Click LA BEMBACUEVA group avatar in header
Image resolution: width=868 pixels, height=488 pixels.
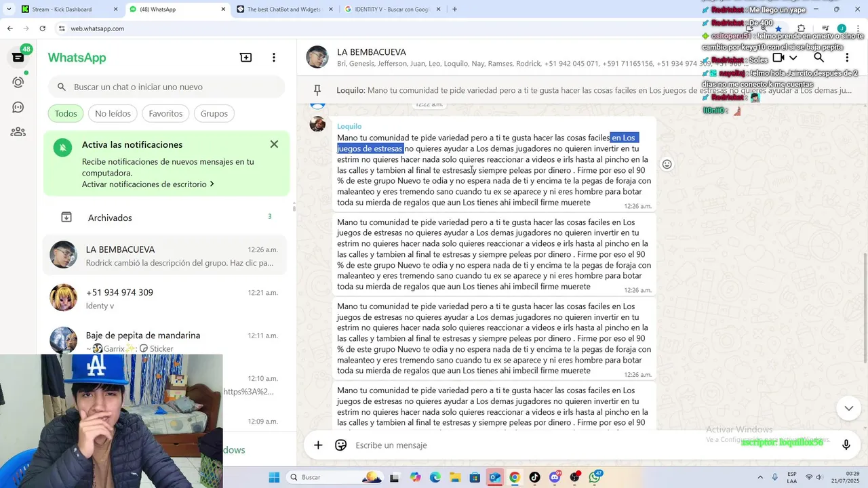pos(317,58)
